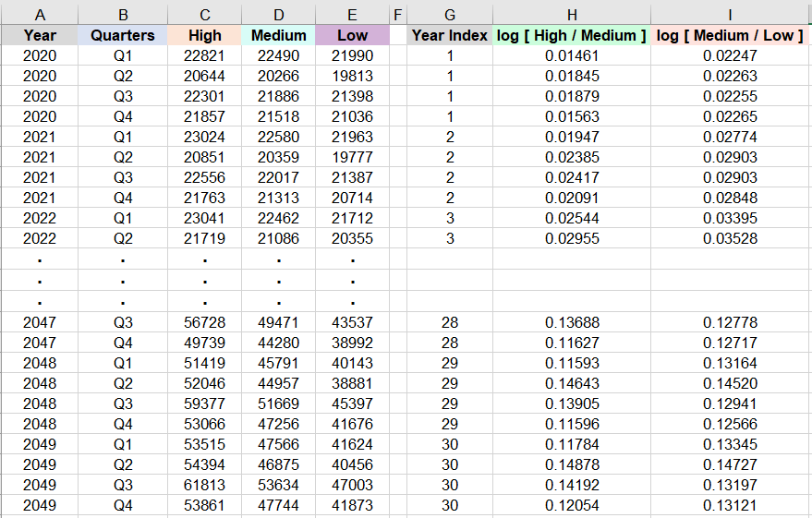Screen dimensions: 812x518
Task: Select cell with 0.02265
Action: 730,116
